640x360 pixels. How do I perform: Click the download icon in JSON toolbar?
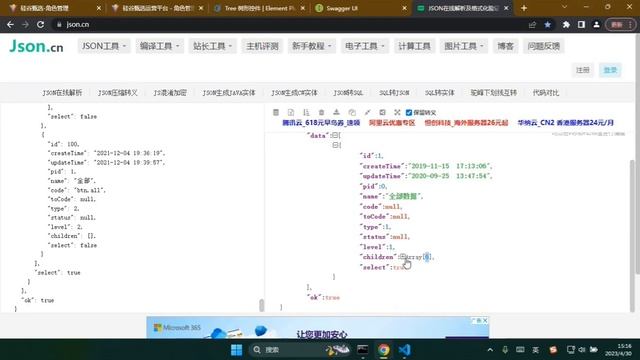pyautogui.click(x=336, y=112)
